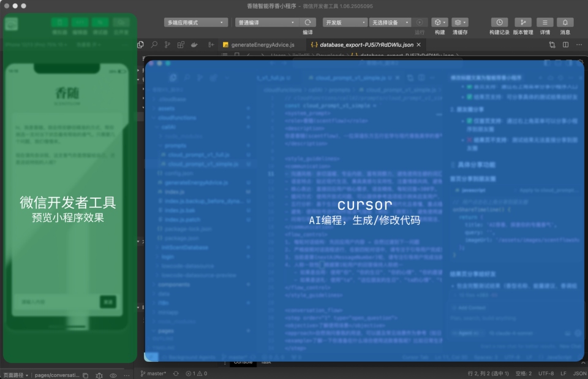Click the 编译 refresh compile icon
Screen dimensions: 588x379
(x=308, y=23)
